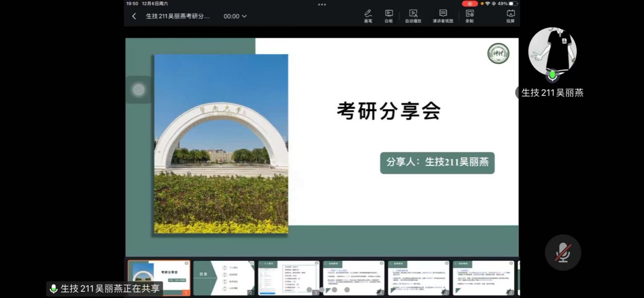Viewport: 644px width, 298px height.
Task: Select slide 5 thumbnail
Action: pos(418,278)
